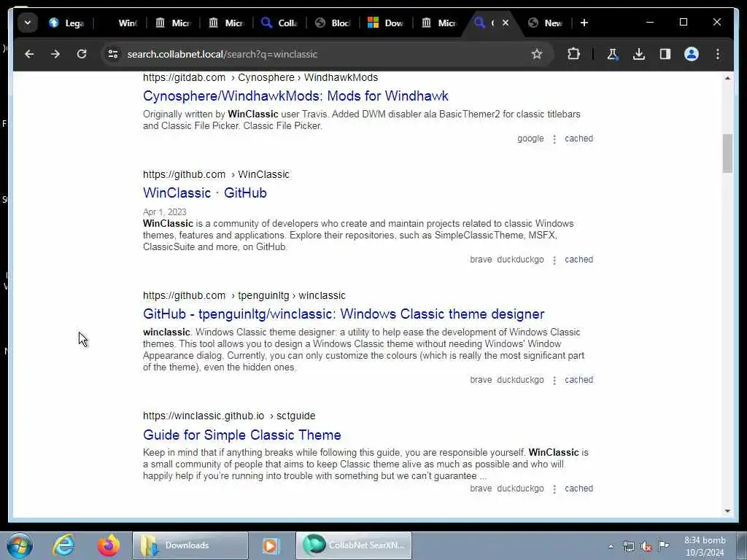Open three-dot options for tpenguinltg result
The image size is (747, 560).
(x=554, y=381)
